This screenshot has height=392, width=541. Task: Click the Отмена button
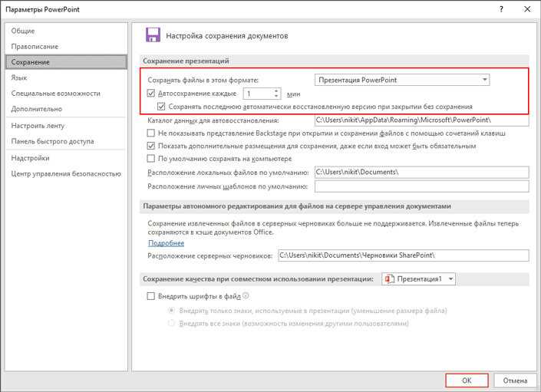515,380
